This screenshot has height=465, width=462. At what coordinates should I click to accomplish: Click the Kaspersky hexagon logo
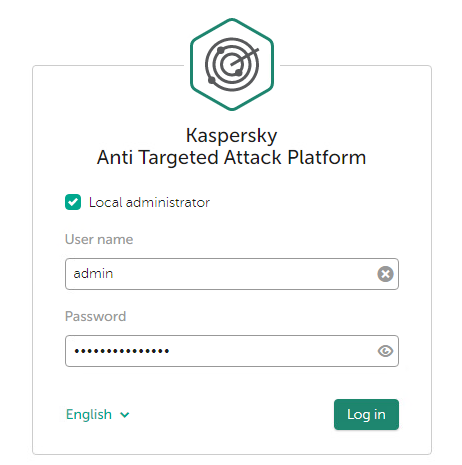(x=232, y=64)
